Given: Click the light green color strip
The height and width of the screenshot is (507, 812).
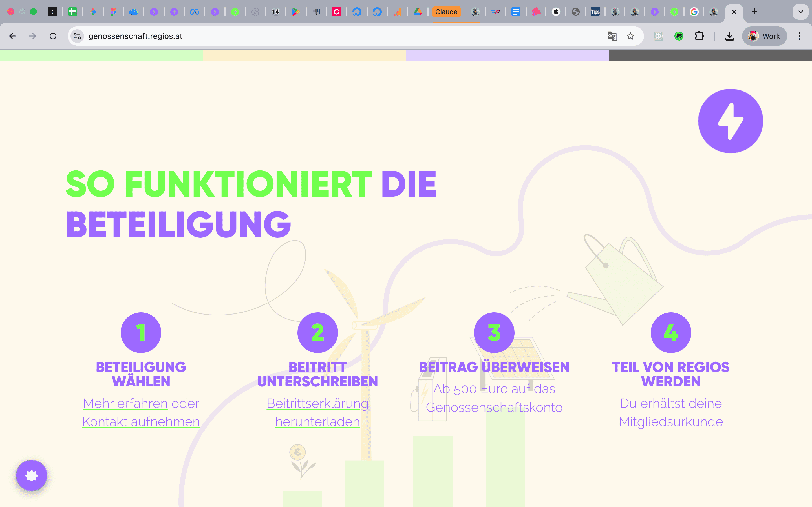Looking at the screenshot, I should pyautogui.click(x=101, y=55).
